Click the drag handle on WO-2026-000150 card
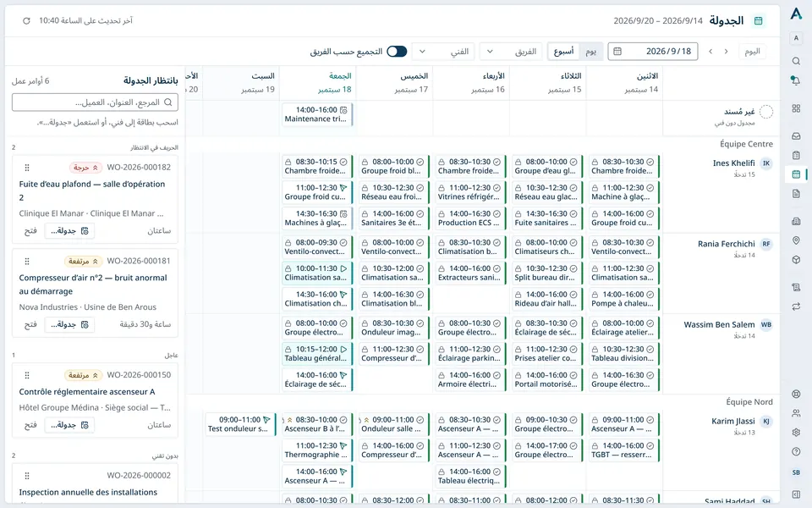 coord(27,375)
